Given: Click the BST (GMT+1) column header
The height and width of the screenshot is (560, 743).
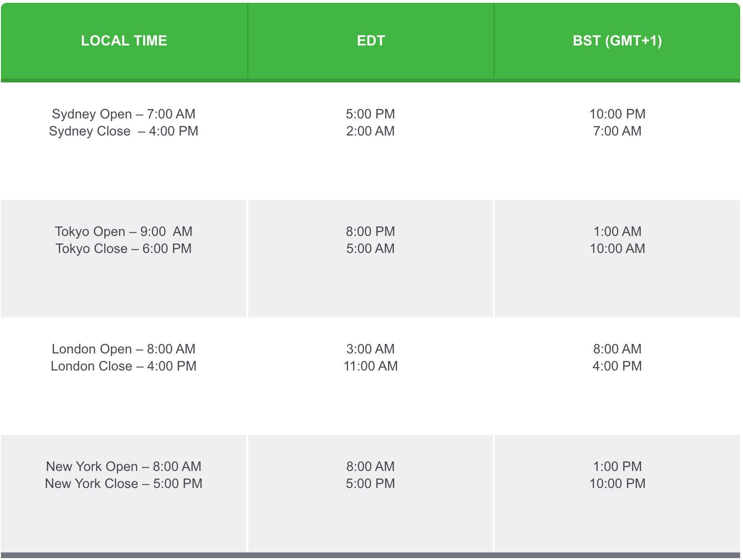Looking at the screenshot, I should [617, 41].
